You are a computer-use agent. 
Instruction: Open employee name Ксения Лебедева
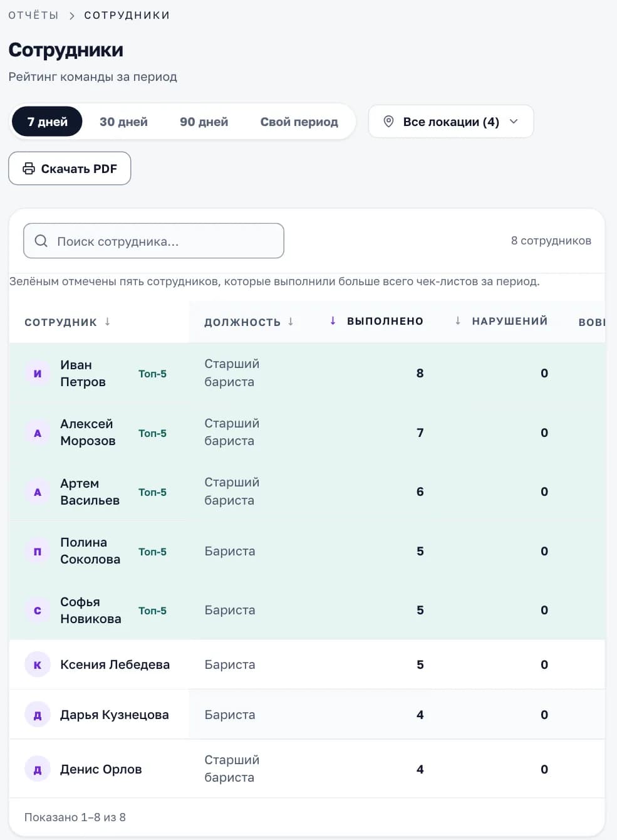click(115, 664)
